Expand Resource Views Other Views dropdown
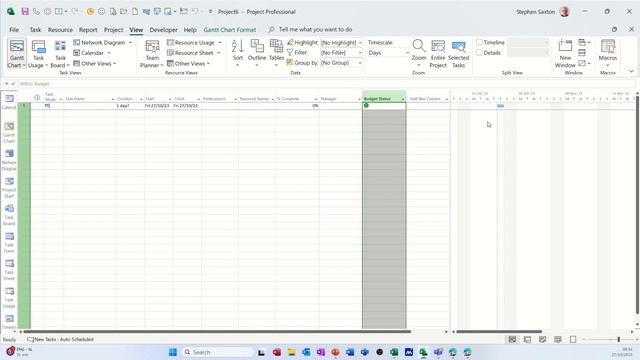 point(189,63)
